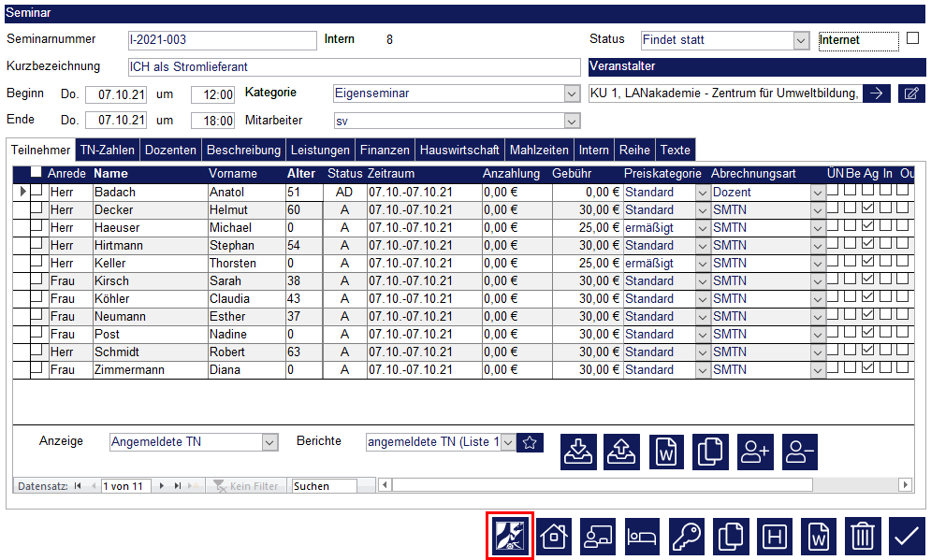Click the remove participant icon
931x560 pixels.
pos(800,452)
